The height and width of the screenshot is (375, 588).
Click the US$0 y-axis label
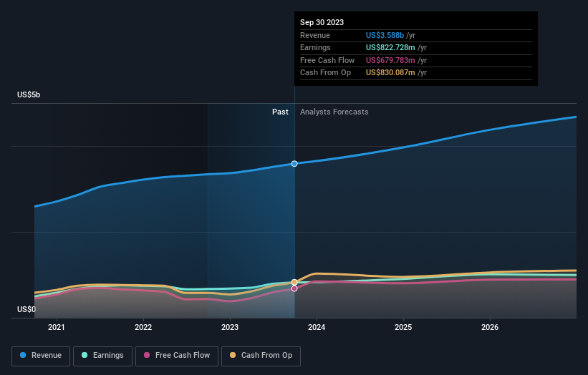(26, 309)
